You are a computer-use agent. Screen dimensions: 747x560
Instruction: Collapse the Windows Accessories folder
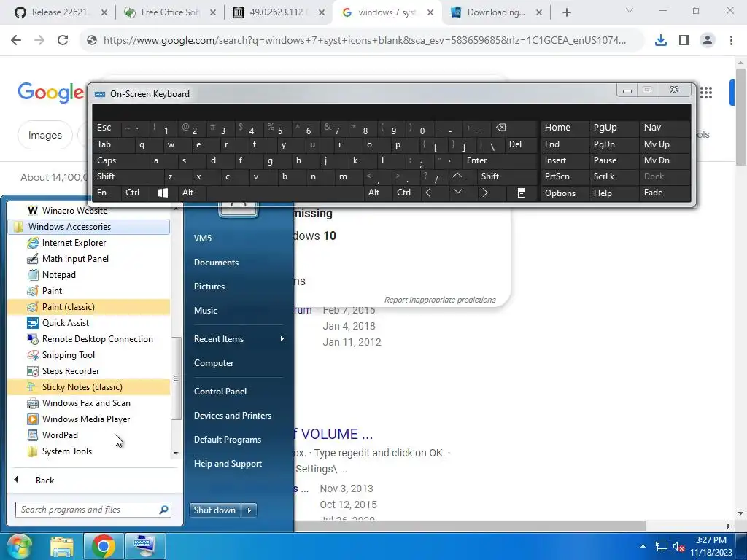tap(88, 227)
